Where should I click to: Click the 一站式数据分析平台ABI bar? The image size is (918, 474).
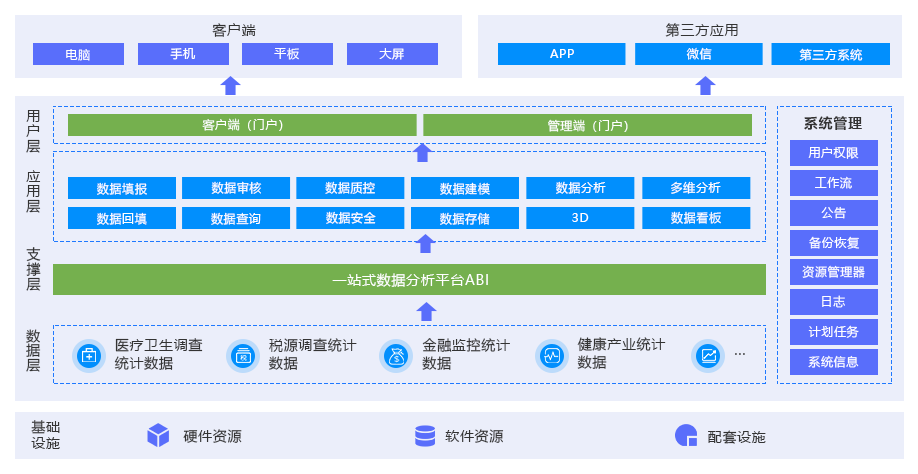pyautogui.click(x=409, y=280)
